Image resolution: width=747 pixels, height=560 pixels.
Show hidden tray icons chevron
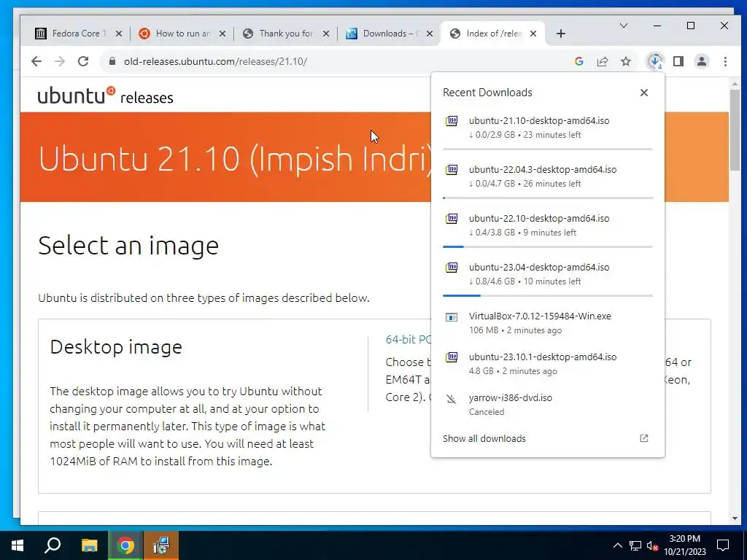617,545
